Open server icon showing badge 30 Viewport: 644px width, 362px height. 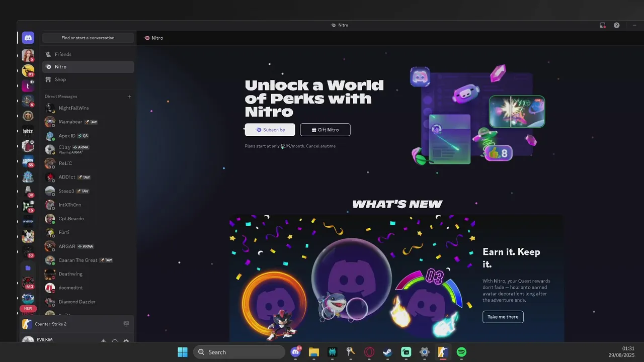(28, 192)
